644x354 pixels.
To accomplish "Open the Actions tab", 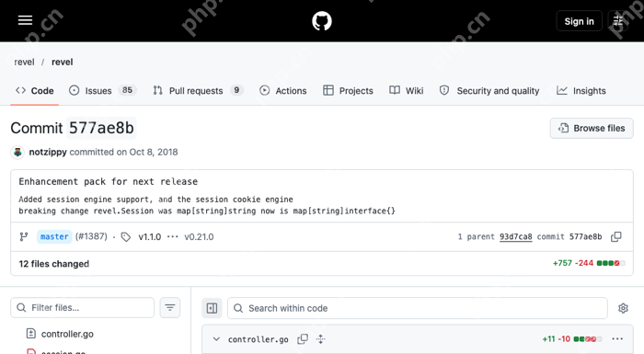I will click(x=283, y=91).
